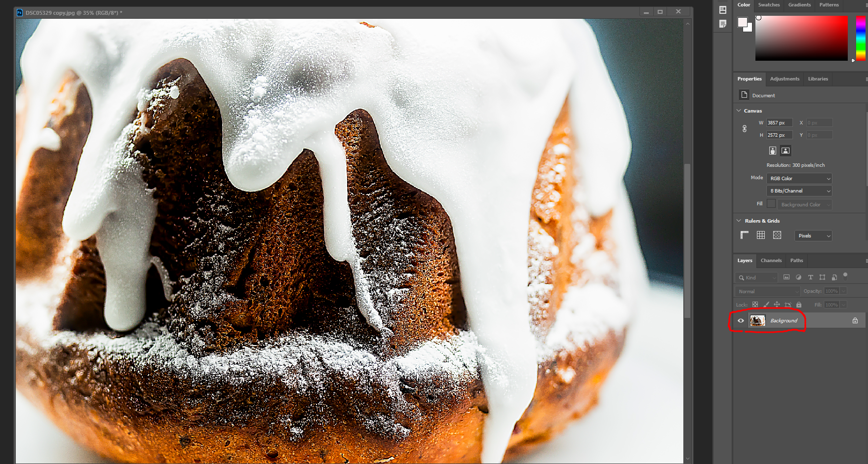Toggle the rulers icon in Rulers & Grids
868x464 pixels.
click(745, 235)
